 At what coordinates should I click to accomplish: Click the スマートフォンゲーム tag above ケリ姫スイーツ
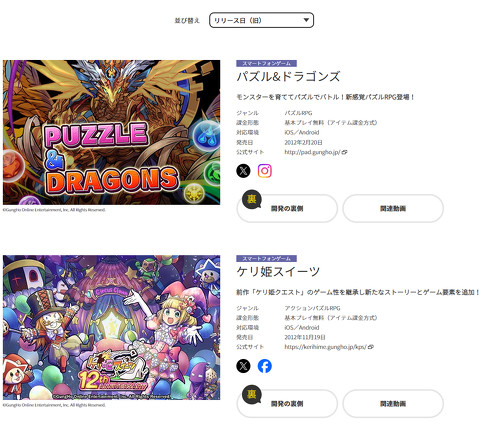266,258
